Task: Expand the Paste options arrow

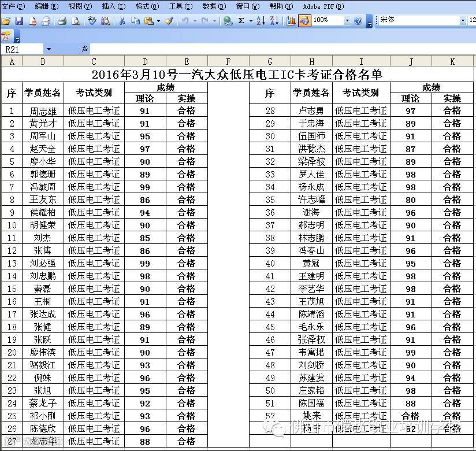Action: coord(158,21)
